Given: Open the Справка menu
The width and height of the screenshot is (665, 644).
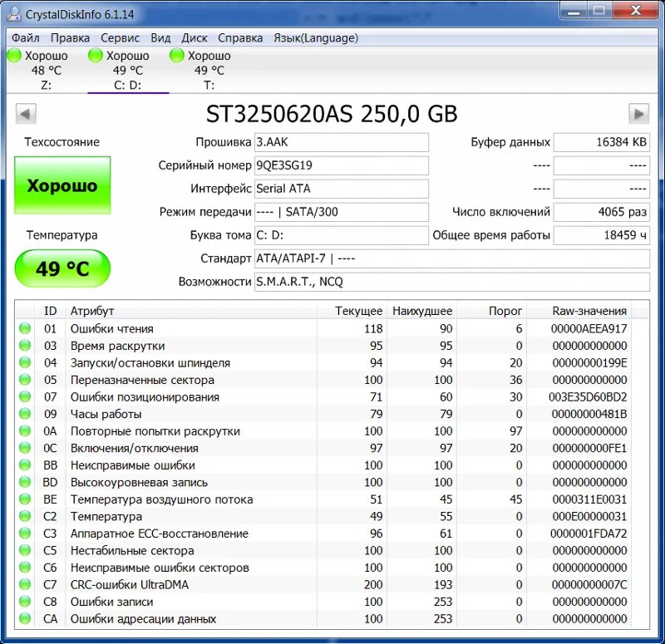Looking at the screenshot, I should (x=240, y=38).
